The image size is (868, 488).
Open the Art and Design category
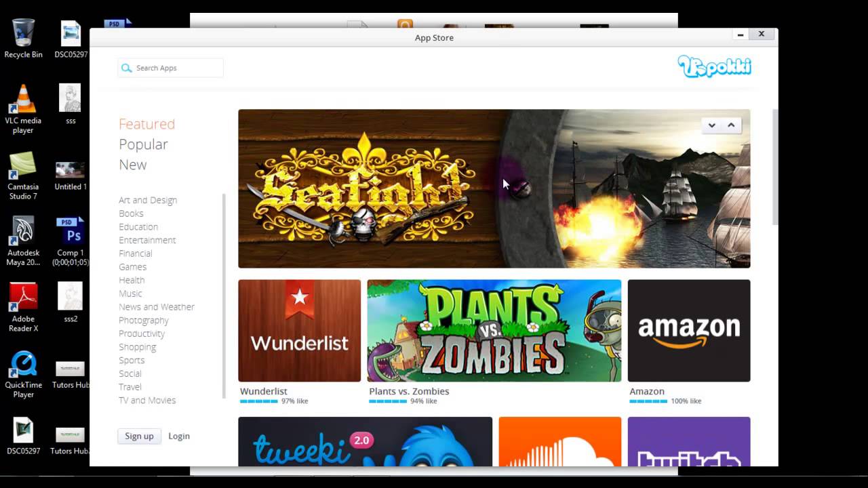pyautogui.click(x=148, y=200)
